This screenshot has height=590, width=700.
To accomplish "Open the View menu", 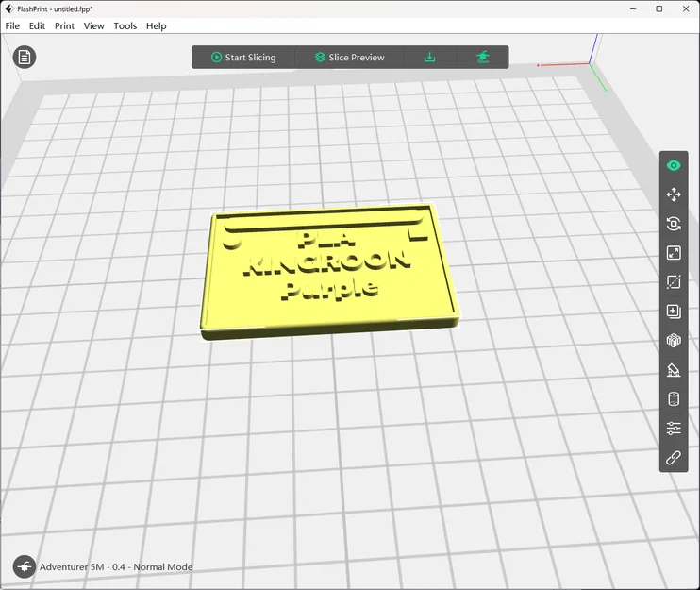I will point(93,25).
